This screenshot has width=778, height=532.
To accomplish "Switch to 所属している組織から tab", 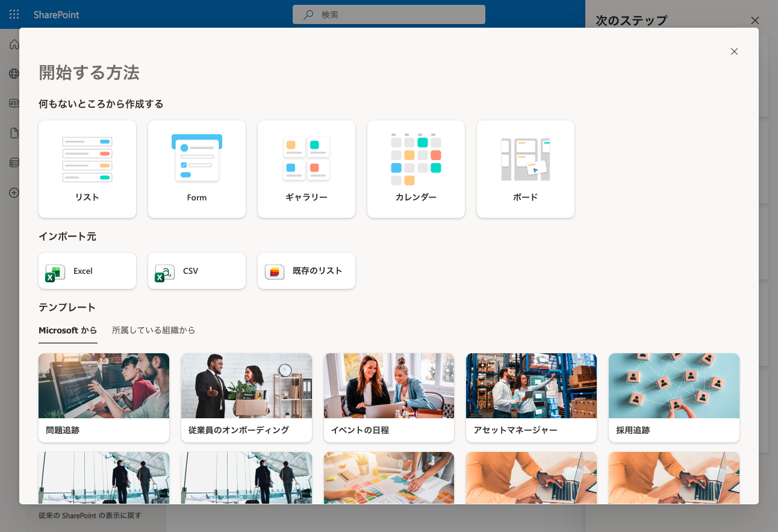I will pyautogui.click(x=154, y=330).
